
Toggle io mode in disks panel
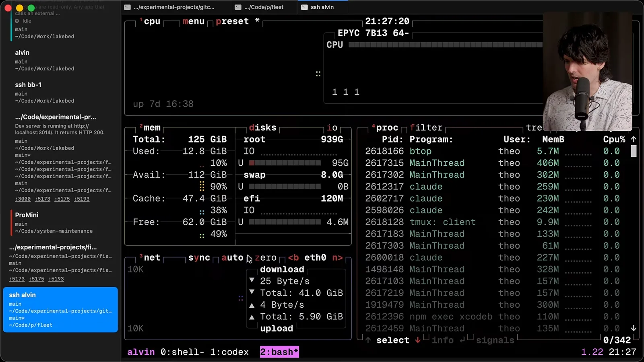coord(332,128)
